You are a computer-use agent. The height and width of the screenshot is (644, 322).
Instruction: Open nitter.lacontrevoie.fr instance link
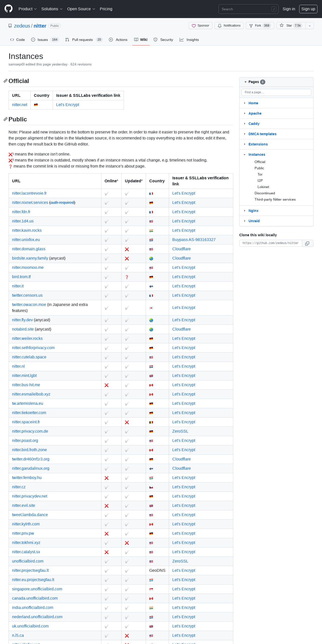point(29,193)
